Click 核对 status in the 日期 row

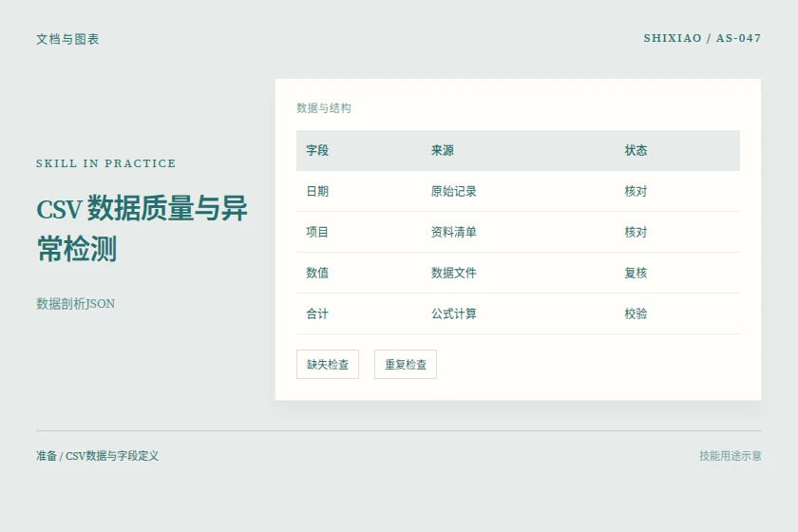click(636, 191)
